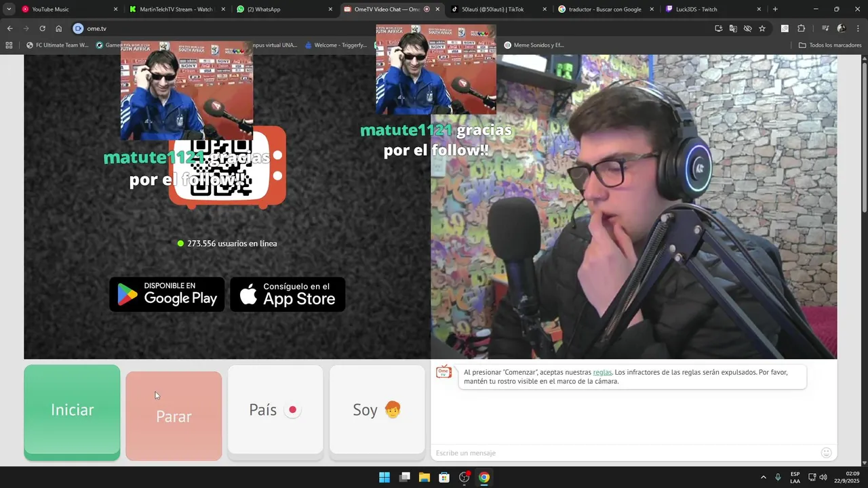Close the OmeTV Video Chat tab
The width and height of the screenshot is (868, 488).
(437, 9)
